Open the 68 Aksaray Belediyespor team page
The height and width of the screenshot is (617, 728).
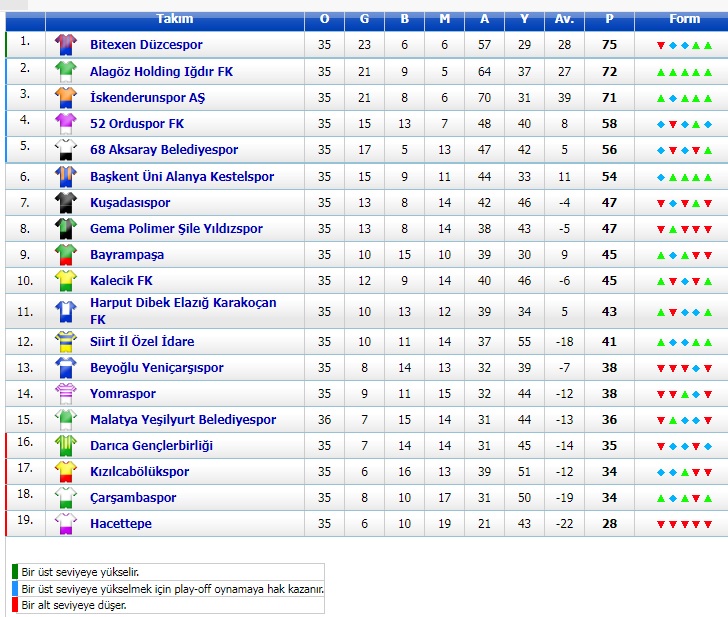pyautogui.click(x=164, y=149)
